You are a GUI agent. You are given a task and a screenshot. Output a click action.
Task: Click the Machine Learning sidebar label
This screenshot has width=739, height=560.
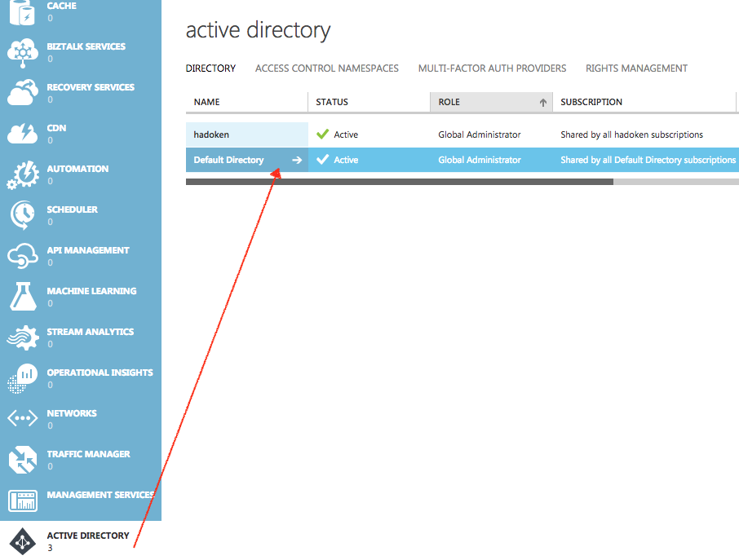(x=92, y=291)
